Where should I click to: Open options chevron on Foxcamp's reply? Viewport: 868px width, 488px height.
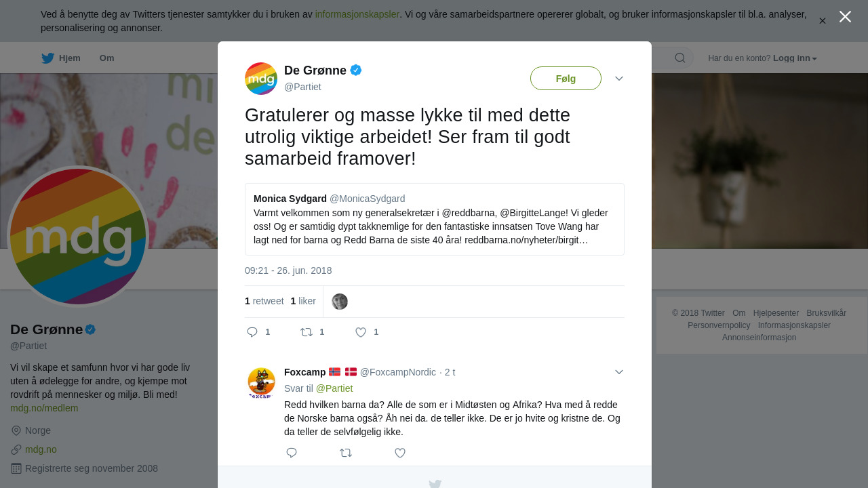pyautogui.click(x=619, y=372)
